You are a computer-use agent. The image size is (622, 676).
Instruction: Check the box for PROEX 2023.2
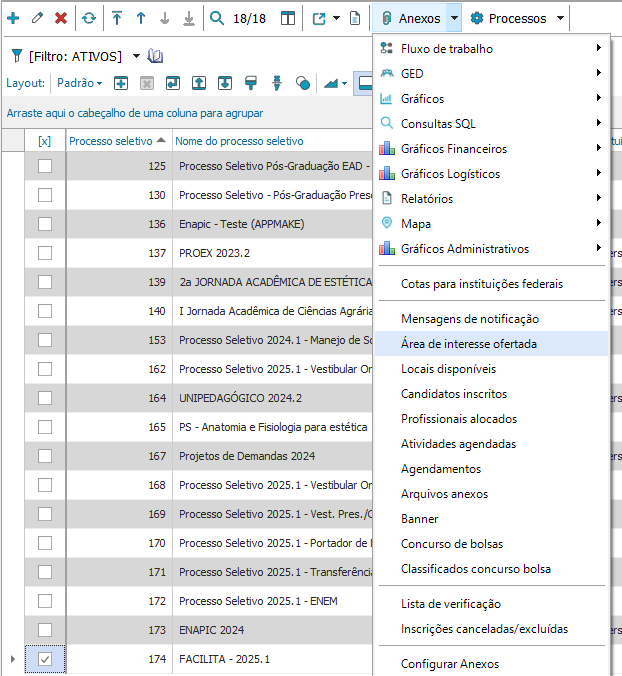click(x=45, y=253)
